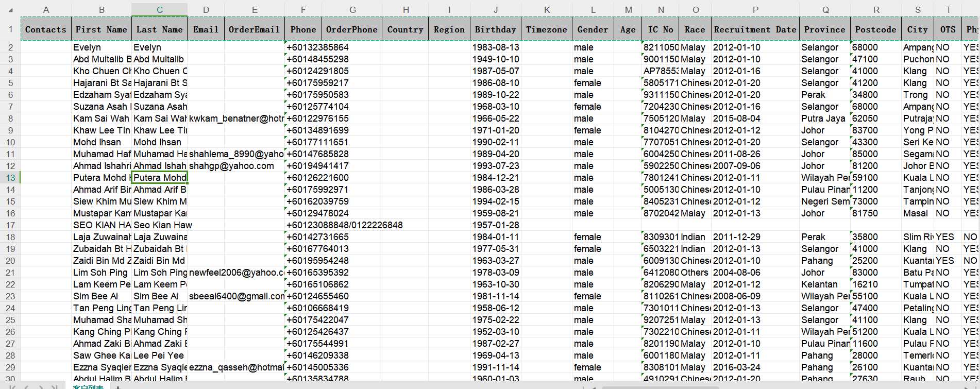Select column A header
This screenshot has height=389, width=980.
tap(46, 9)
